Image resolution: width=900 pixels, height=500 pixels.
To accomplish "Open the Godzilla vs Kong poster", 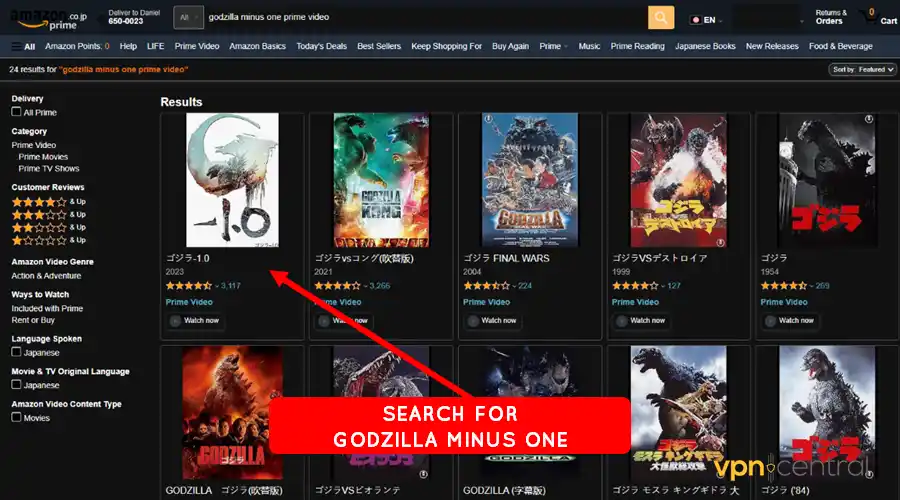I will [x=381, y=180].
